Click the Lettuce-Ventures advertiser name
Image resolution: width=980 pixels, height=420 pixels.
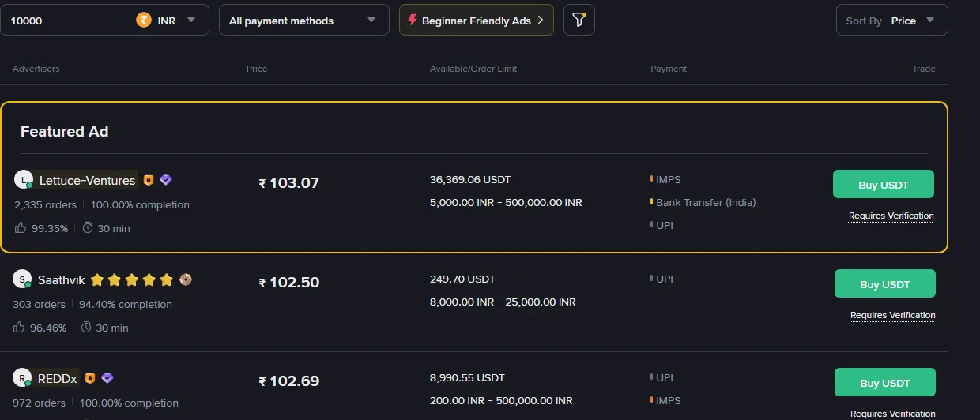(88, 181)
